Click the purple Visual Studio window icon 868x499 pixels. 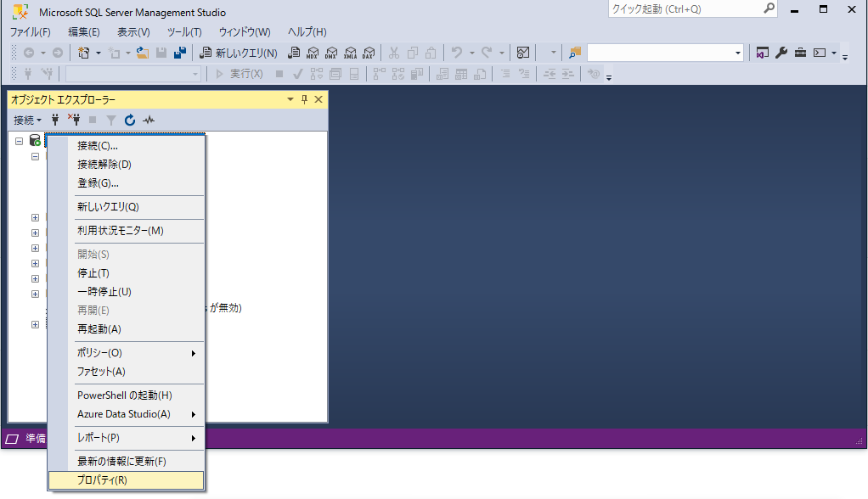[763, 53]
